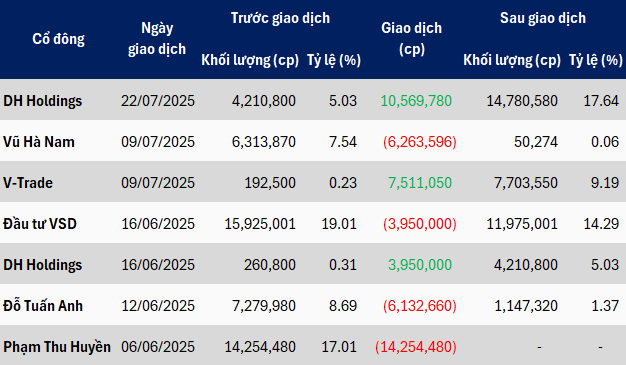Select the 'Trước giao dịch' header
626x365 pixels.
[x=280, y=18]
